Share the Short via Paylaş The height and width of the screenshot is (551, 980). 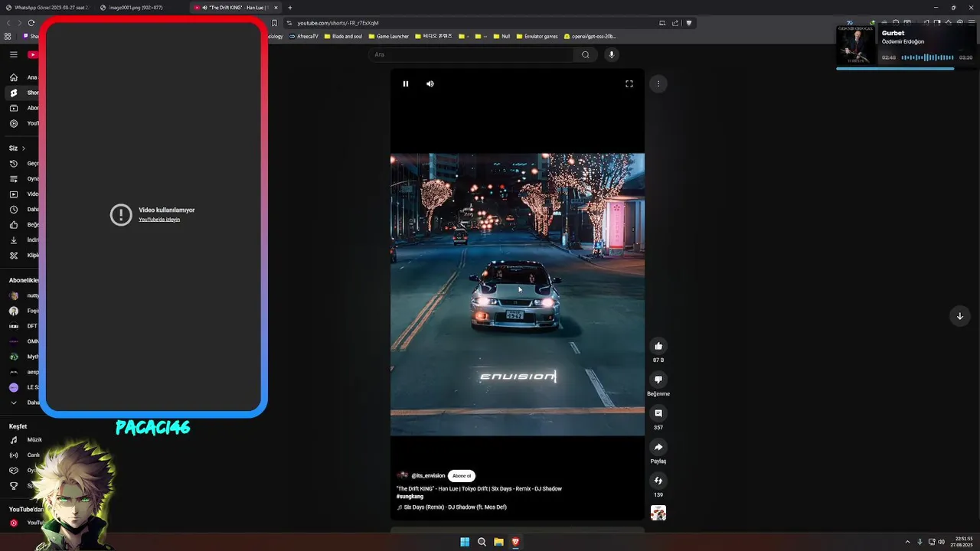click(658, 447)
